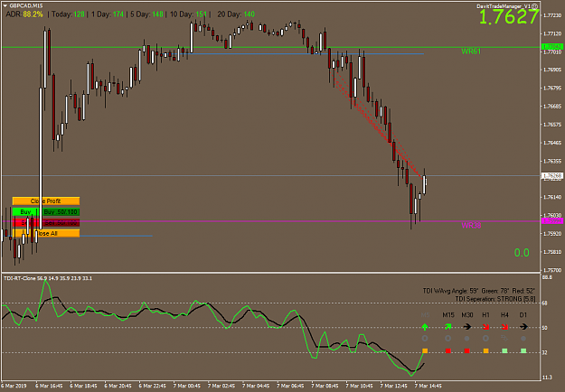Select the D1 timeframe label
This screenshot has width=565, height=392.
coord(523,315)
